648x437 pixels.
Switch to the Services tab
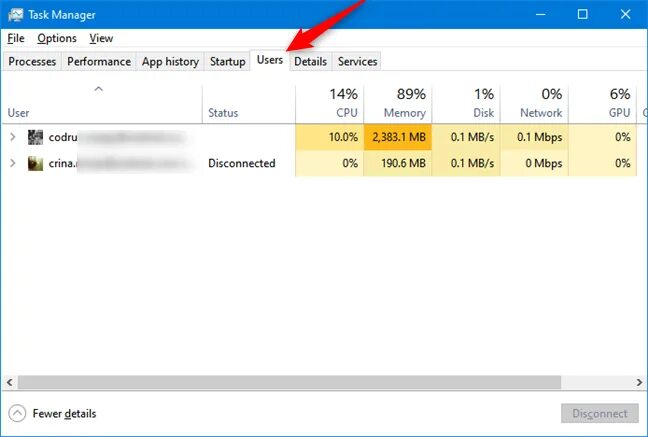click(357, 61)
